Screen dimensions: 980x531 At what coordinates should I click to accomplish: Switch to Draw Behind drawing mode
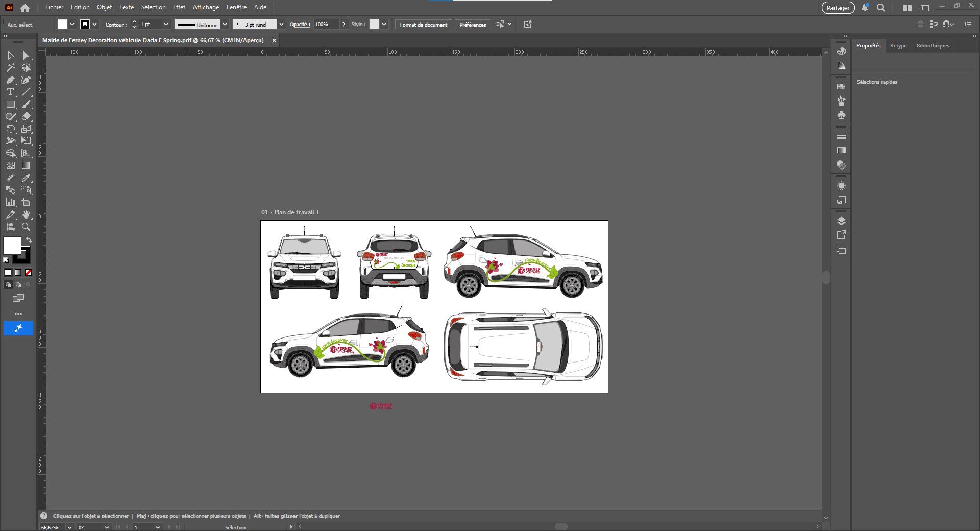19,285
